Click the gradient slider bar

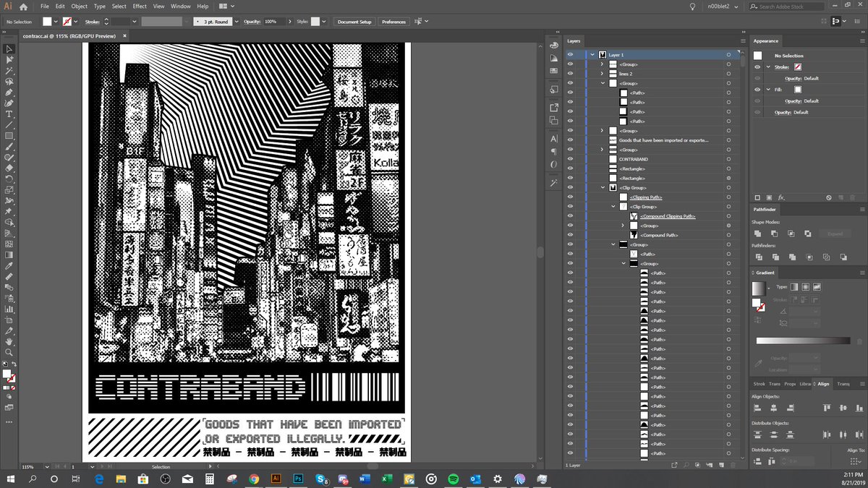803,341
